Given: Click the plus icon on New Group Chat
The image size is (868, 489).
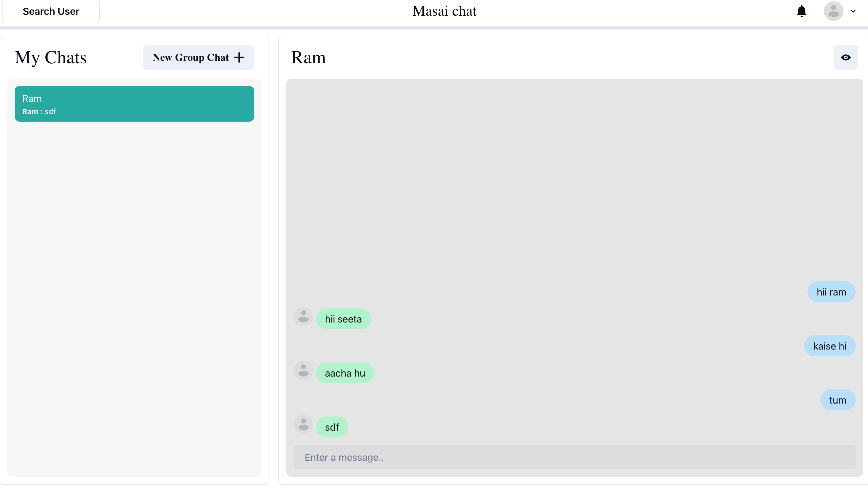Looking at the screenshot, I should tap(239, 57).
